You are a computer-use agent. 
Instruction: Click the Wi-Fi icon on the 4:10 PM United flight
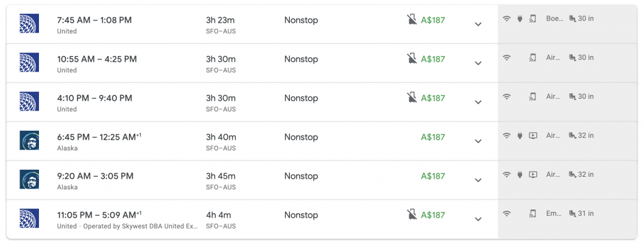coord(507,96)
